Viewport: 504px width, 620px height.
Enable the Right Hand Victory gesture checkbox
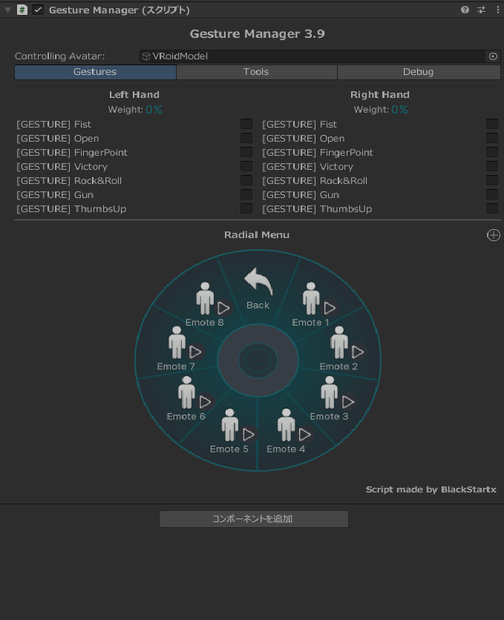[492, 166]
